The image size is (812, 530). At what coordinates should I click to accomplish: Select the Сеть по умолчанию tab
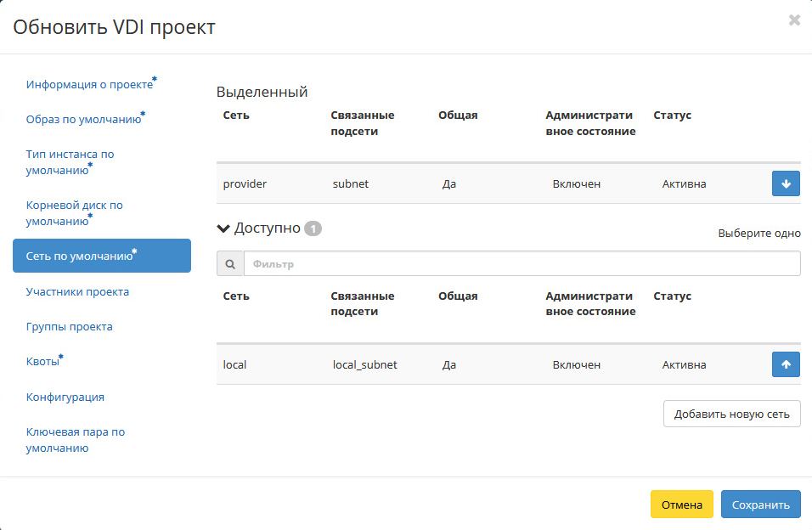[x=102, y=256]
